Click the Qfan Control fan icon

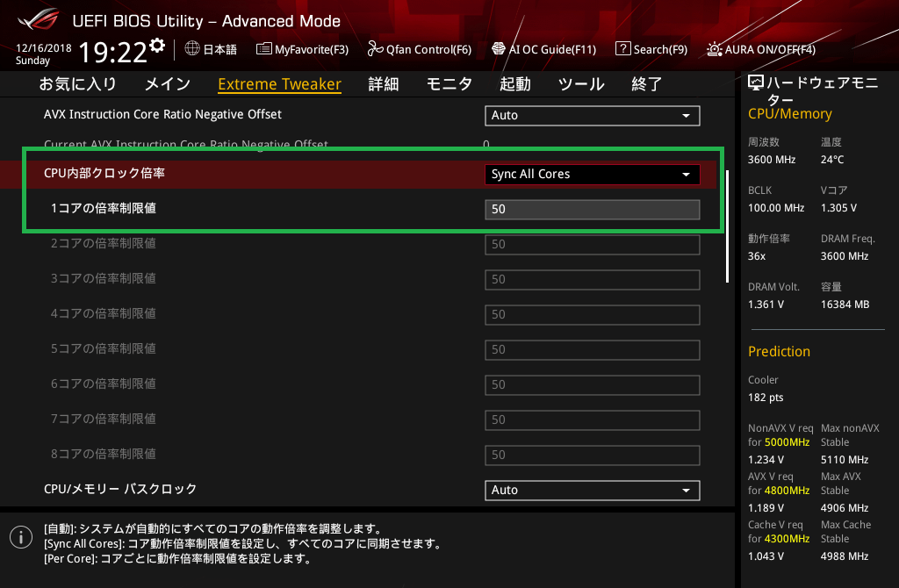pos(375,49)
